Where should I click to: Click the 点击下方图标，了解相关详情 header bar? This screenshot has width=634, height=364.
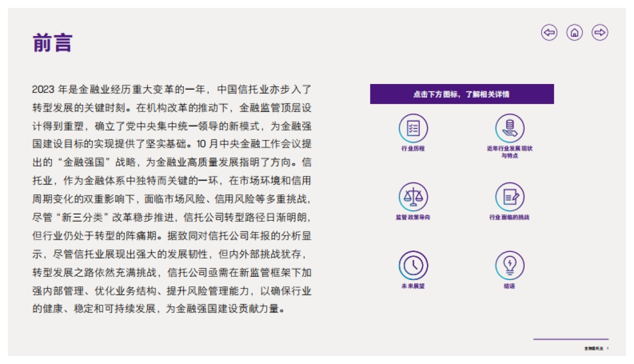tap(462, 92)
